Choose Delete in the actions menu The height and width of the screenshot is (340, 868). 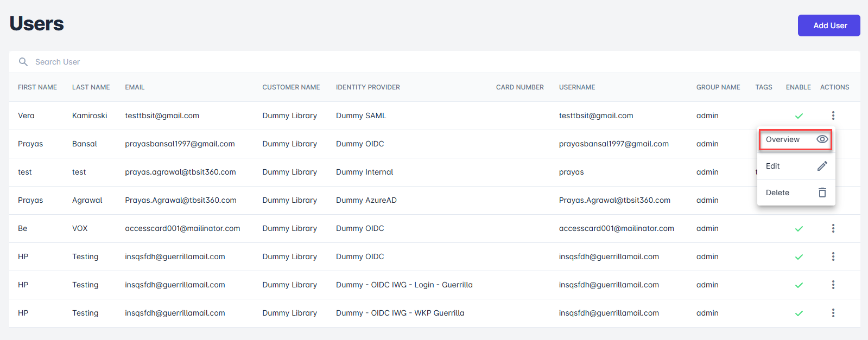point(777,193)
